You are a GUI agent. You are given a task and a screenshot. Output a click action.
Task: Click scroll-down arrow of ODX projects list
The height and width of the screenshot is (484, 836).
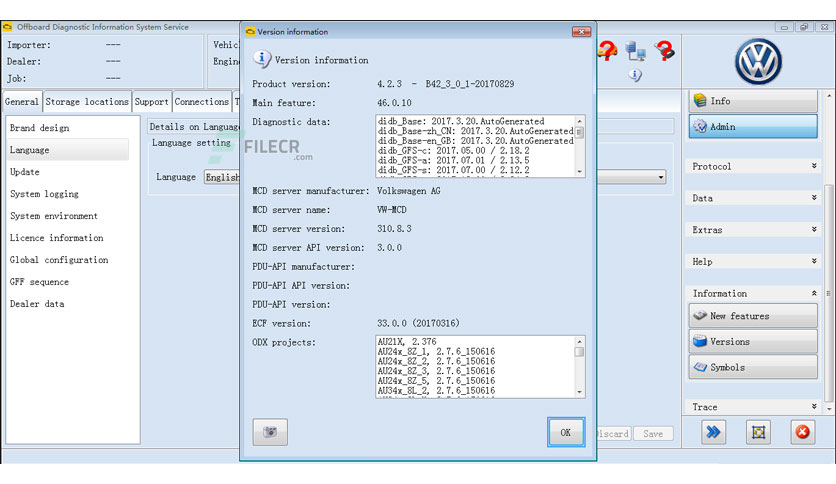(580, 392)
